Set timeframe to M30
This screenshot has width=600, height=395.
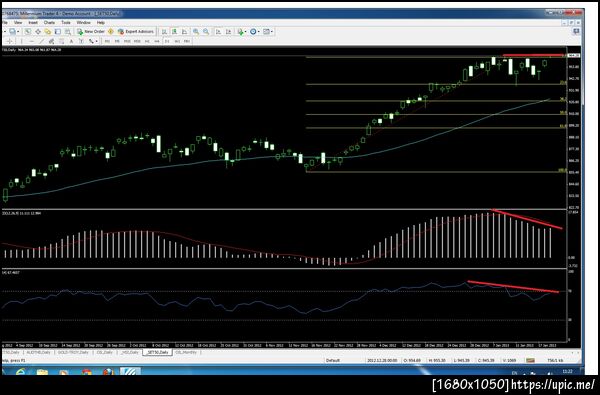[x=137, y=41]
